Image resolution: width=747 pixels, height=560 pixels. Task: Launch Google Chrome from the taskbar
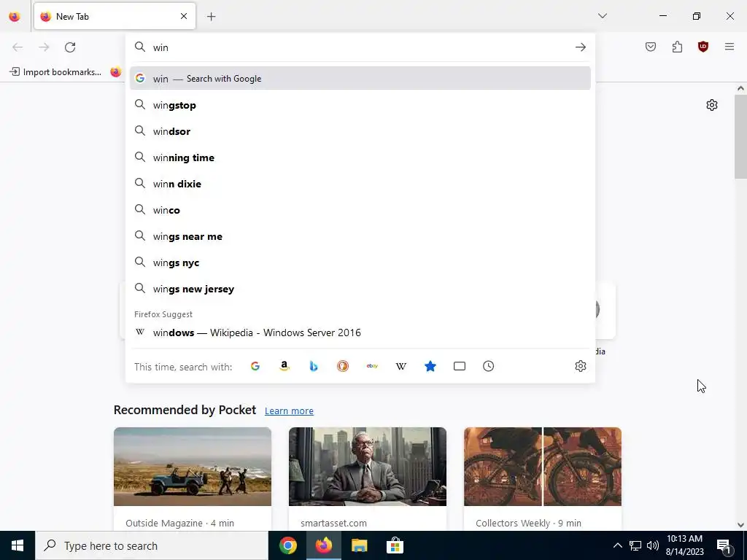click(x=287, y=545)
